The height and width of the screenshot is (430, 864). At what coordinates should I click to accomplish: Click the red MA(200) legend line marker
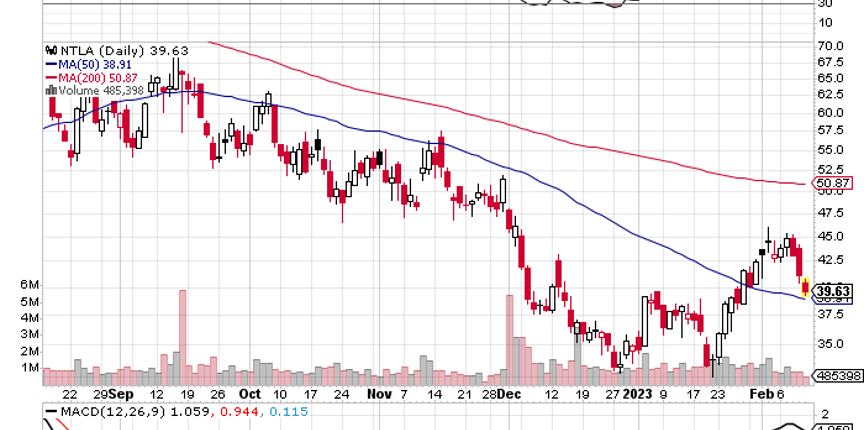pos(50,75)
